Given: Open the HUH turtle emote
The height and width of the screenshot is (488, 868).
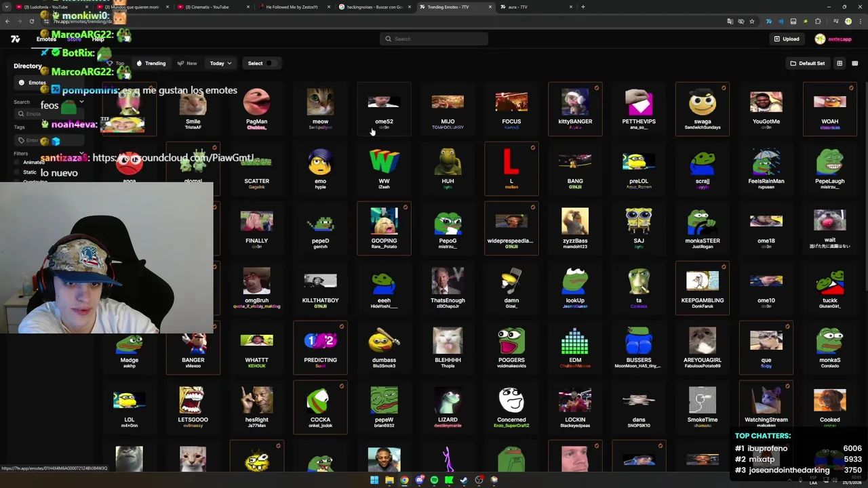Looking at the screenshot, I should [x=448, y=169].
